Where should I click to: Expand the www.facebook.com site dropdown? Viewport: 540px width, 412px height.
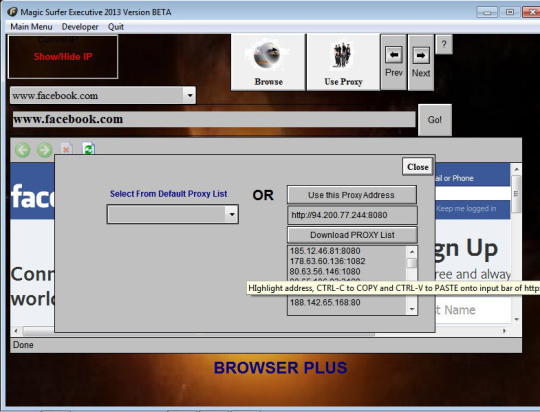pos(190,95)
